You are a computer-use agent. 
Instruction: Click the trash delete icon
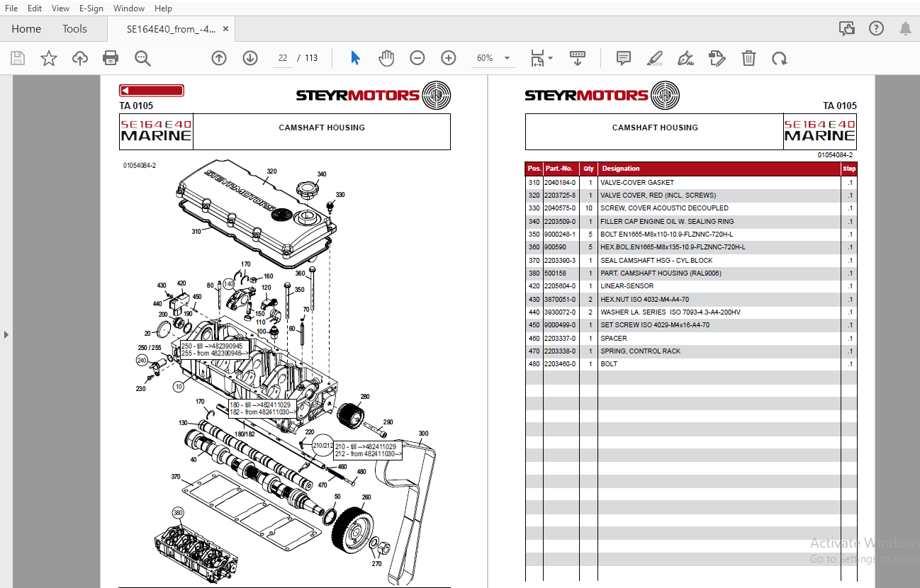click(x=748, y=58)
